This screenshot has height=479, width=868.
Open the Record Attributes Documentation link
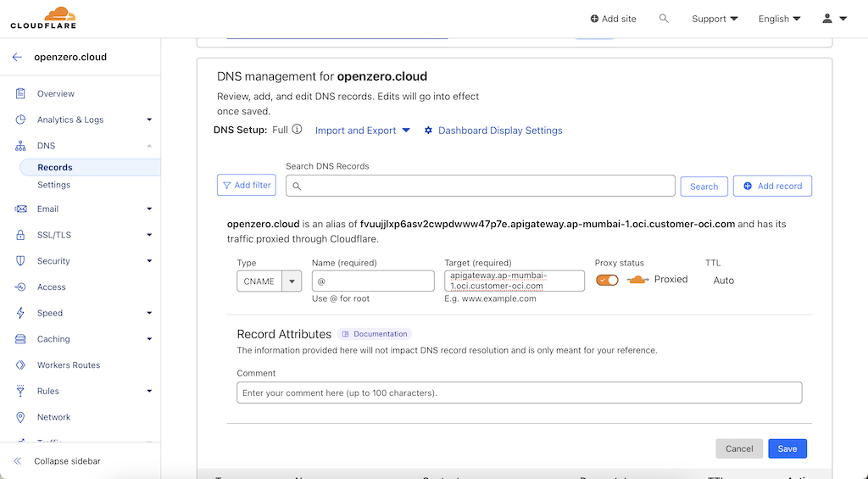tap(374, 334)
